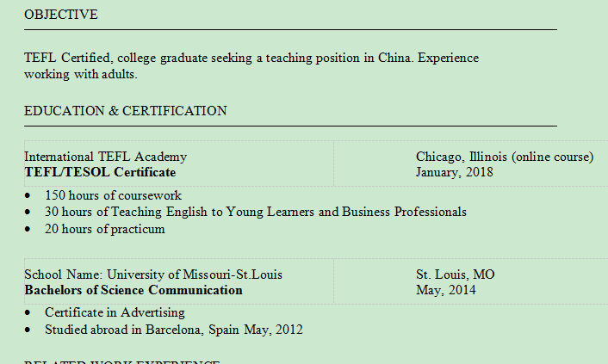608x364 pixels.
Task: Click the OBJECTIVE section heading
Action: pyautogui.click(x=61, y=15)
